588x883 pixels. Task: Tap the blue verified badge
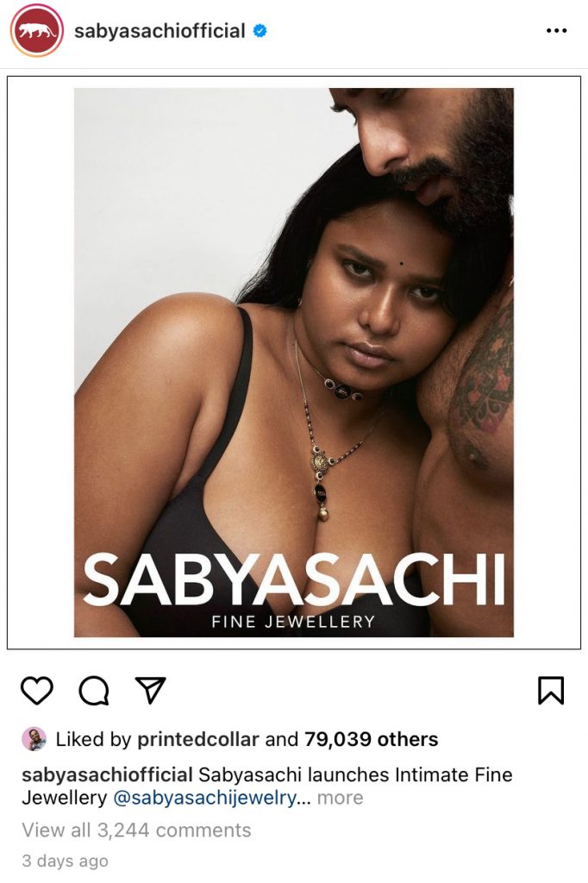pyautogui.click(x=260, y=31)
